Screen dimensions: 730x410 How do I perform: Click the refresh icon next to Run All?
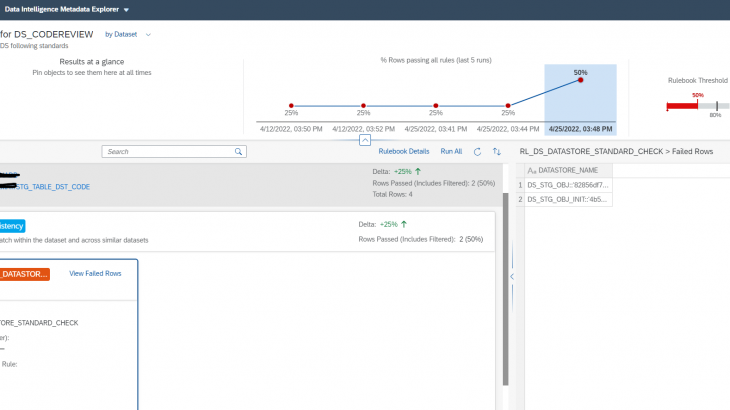(x=477, y=152)
